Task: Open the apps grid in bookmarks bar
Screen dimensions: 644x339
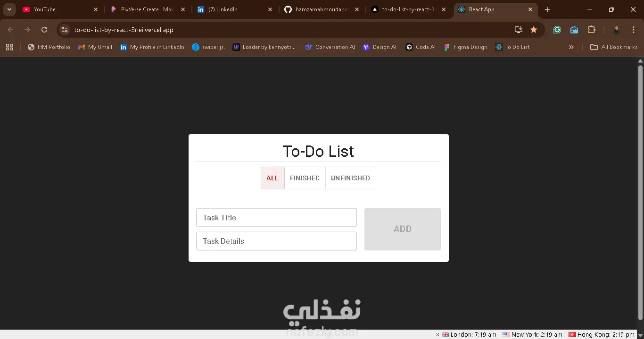Action: pyautogui.click(x=9, y=47)
